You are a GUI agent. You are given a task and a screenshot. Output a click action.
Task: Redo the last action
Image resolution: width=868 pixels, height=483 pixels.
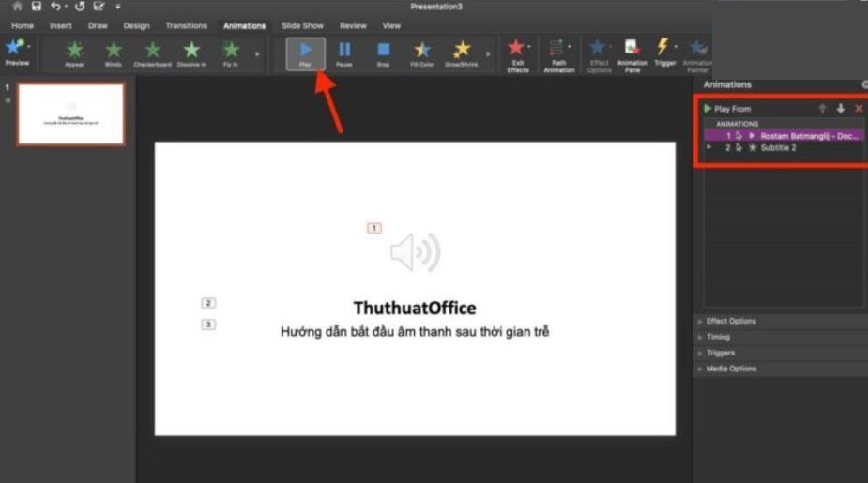click(x=80, y=6)
